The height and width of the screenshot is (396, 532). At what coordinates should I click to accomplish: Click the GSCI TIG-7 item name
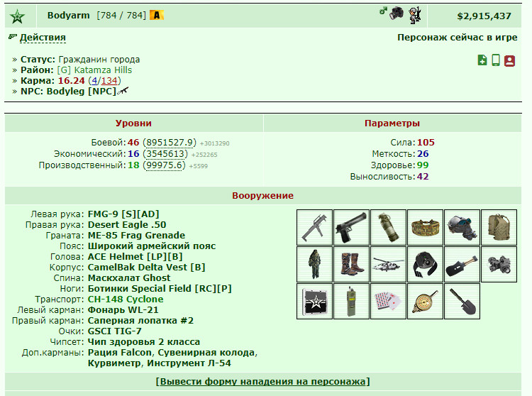(115, 331)
